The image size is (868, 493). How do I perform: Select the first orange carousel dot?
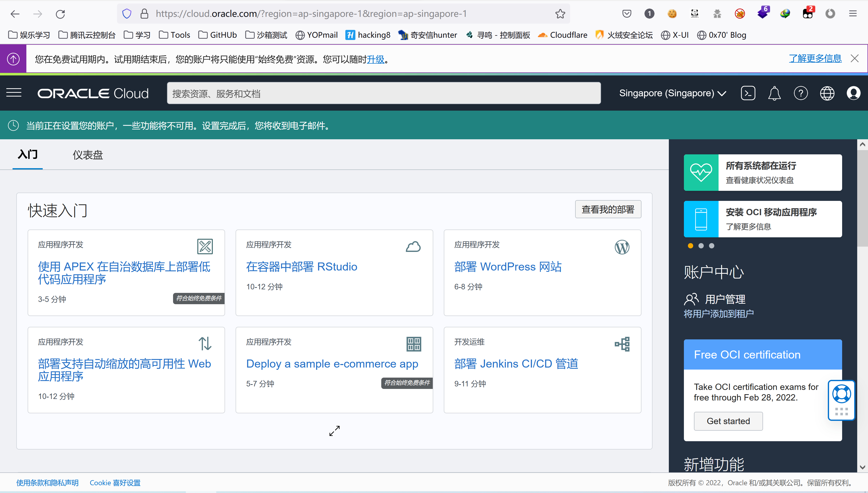pyautogui.click(x=690, y=246)
